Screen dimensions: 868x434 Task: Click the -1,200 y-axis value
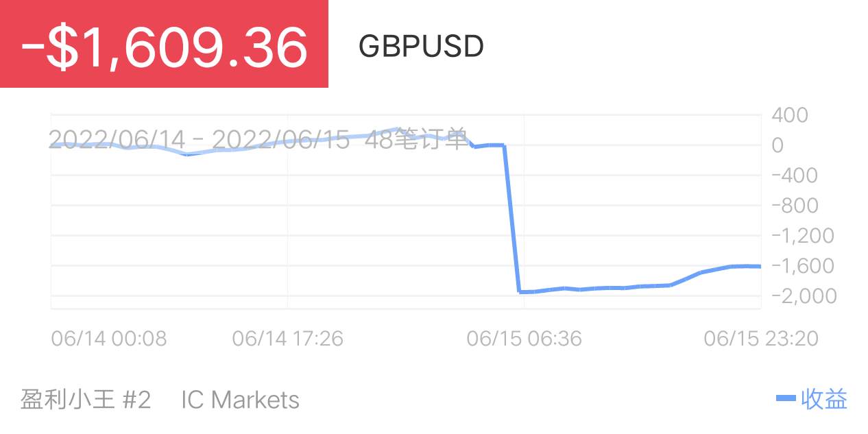tap(803, 236)
